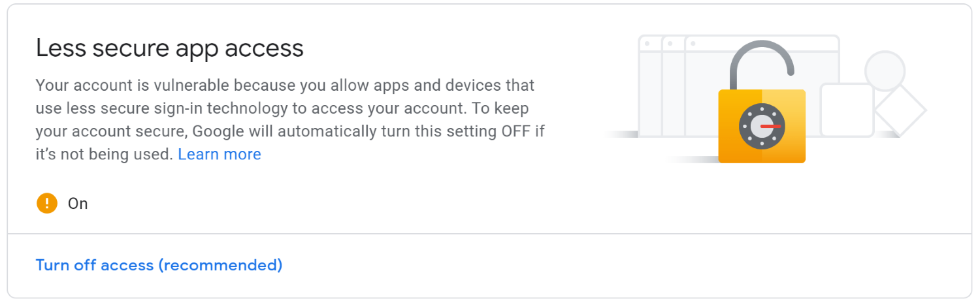Click the On status label
Screen dimensions: 980x301
pyautogui.click(x=78, y=204)
